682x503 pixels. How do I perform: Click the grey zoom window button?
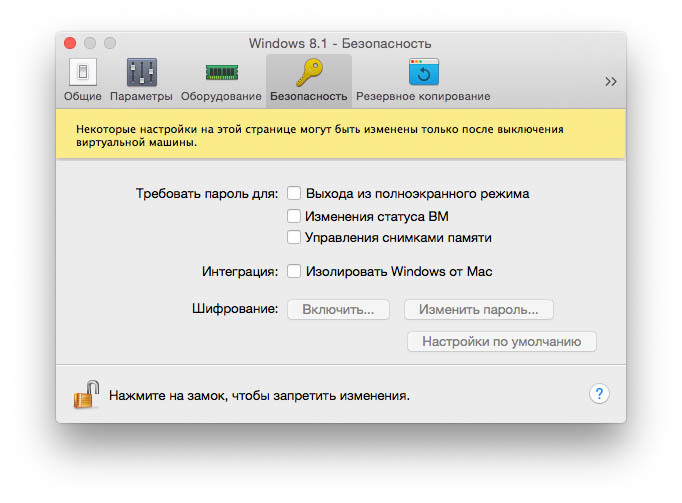[110, 43]
